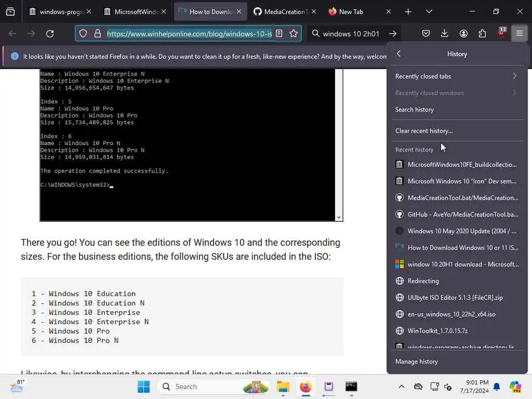Submit the search with arrow button
Image resolution: width=532 pixels, height=399 pixels.
393,34
